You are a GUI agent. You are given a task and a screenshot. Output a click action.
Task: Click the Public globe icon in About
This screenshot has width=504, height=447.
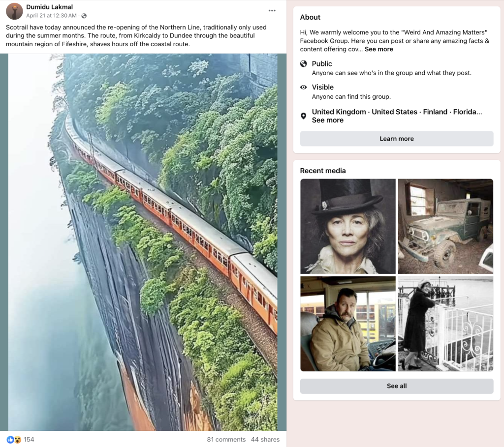tap(304, 64)
